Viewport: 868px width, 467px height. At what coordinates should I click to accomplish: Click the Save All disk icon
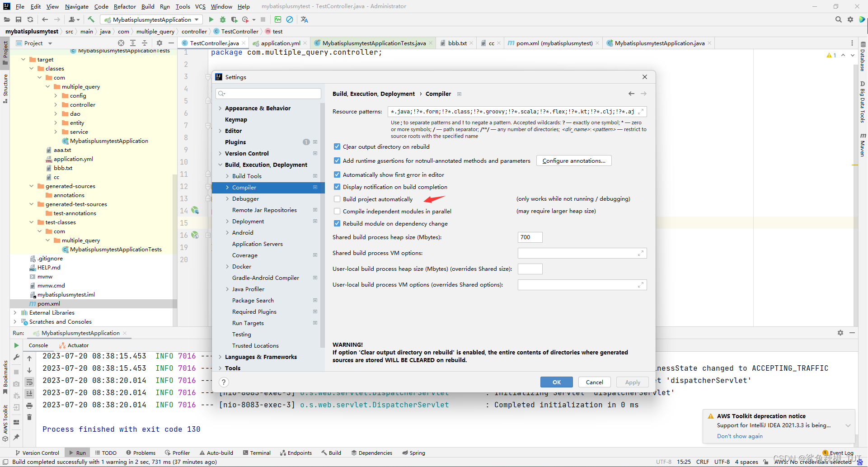(x=19, y=19)
